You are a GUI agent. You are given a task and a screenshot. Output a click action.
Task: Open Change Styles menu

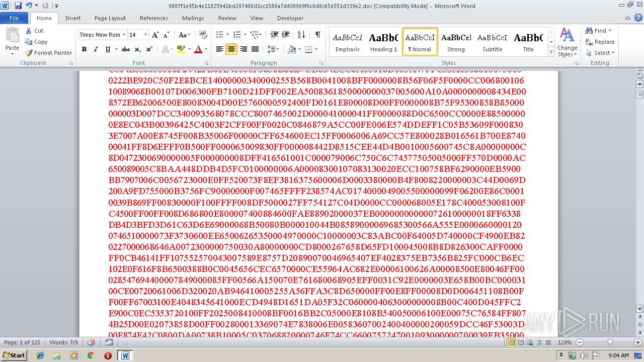click(x=567, y=42)
